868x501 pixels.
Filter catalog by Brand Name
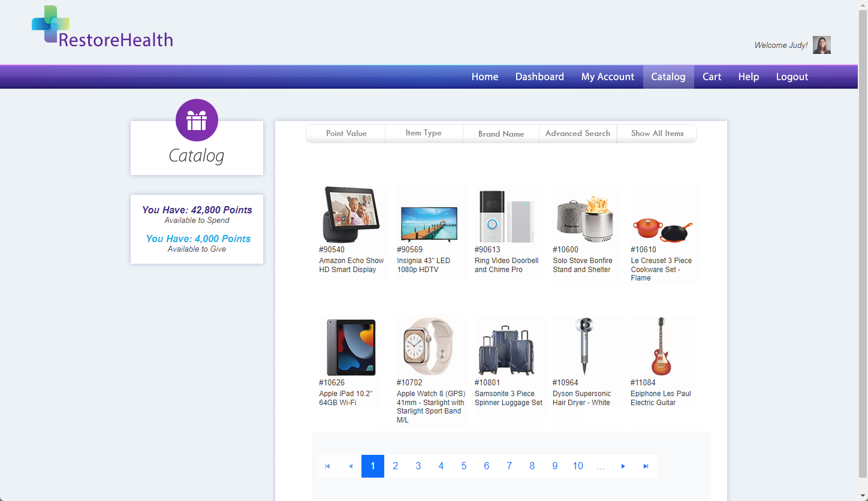point(501,134)
